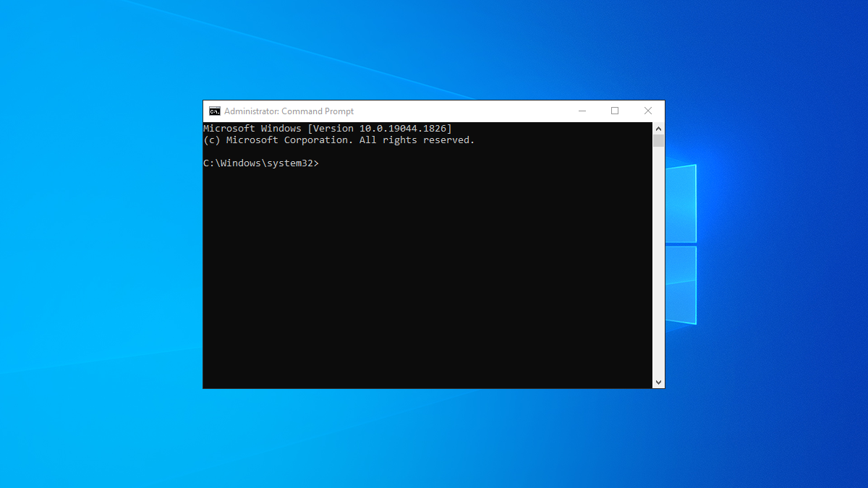Select the Windows version 10.0.19044.1826 line
Image resolution: width=868 pixels, height=488 pixels.
[327, 128]
